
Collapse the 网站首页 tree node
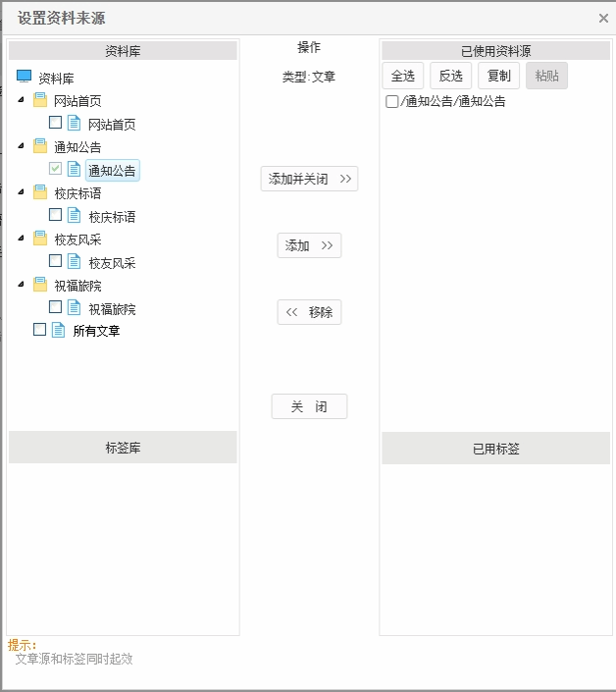(x=22, y=100)
